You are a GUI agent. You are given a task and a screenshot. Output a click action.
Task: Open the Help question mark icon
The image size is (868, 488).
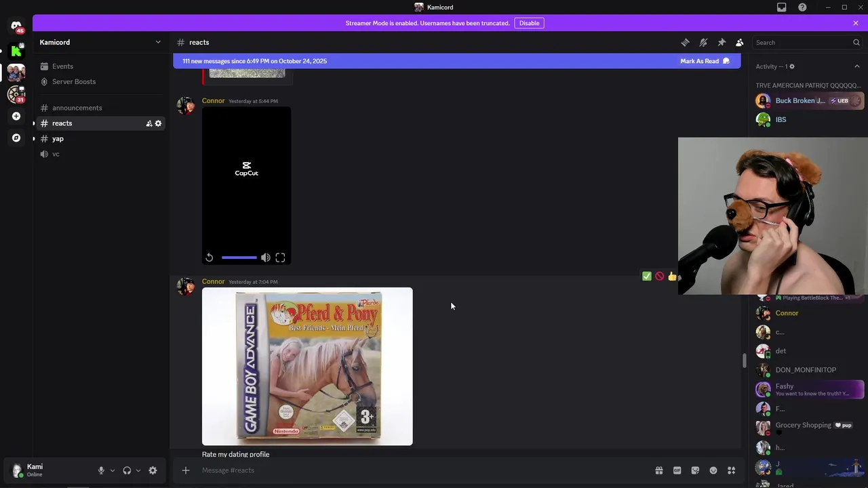click(x=802, y=7)
